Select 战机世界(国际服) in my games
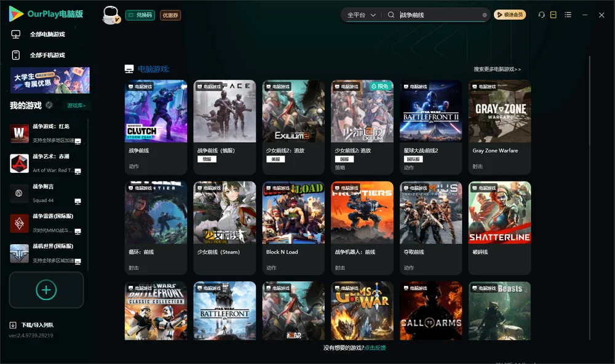Image resolution: width=615 pixels, height=364 pixels. point(46,253)
